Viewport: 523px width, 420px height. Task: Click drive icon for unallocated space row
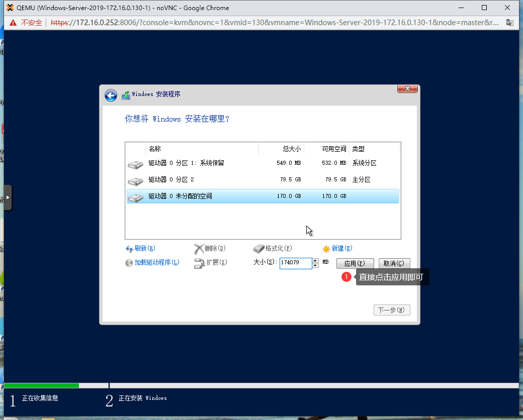[135, 197]
